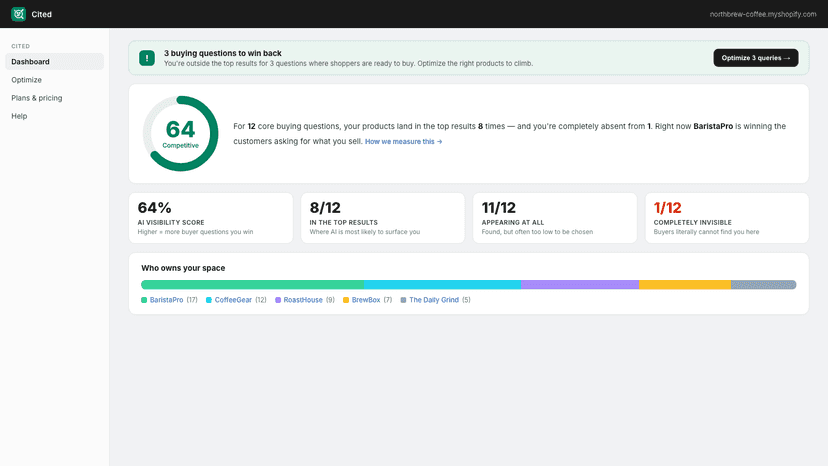
Task: Click the 11/12 Appearing At All card
Action: 555,218
